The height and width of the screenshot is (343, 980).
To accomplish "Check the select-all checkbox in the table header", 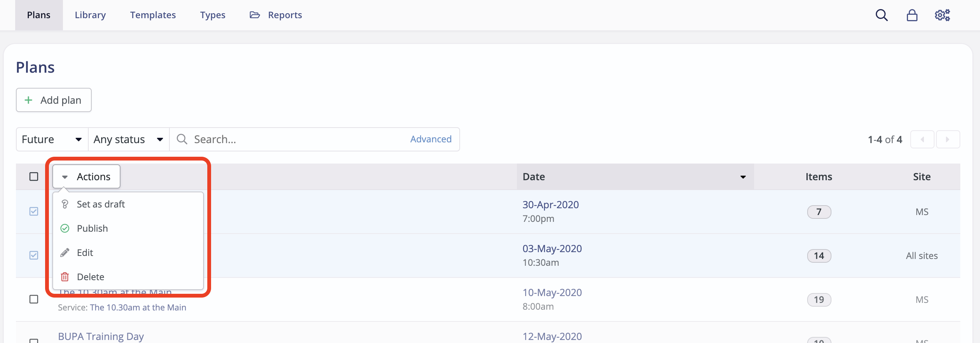I will (x=34, y=176).
